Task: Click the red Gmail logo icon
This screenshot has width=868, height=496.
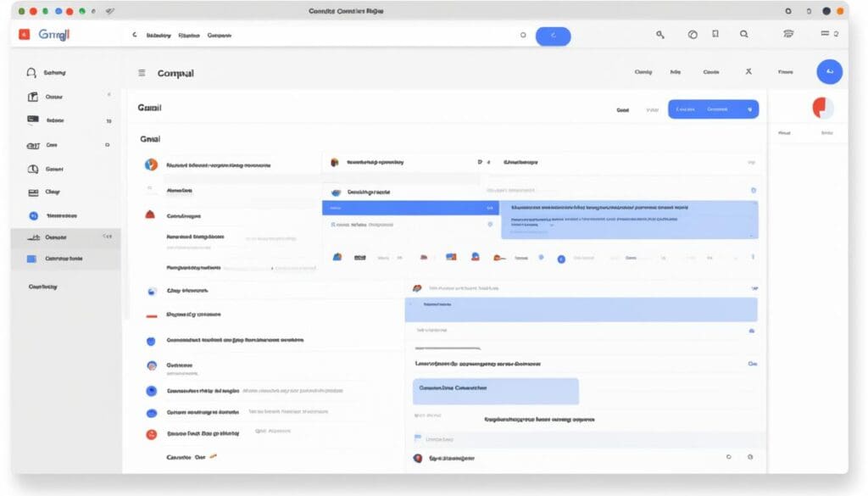Action: (x=24, y=35)
